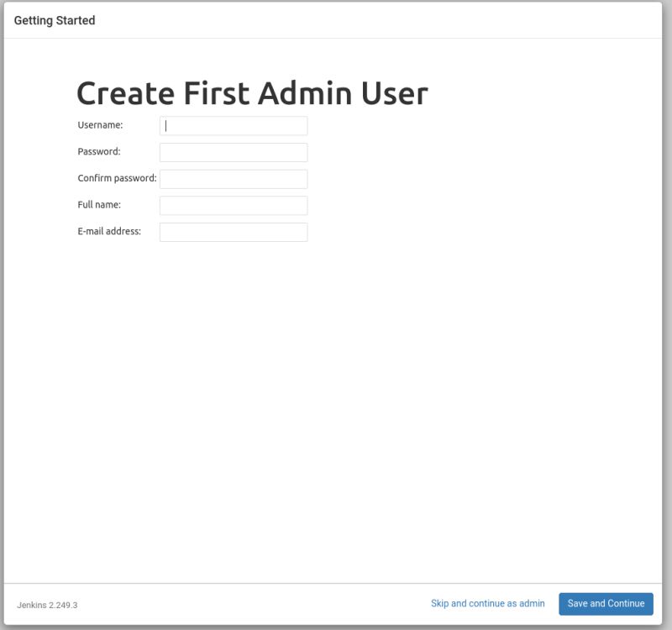Focus the blinking cursor in Username field
The image size is (672, 630).
[167, 126]
